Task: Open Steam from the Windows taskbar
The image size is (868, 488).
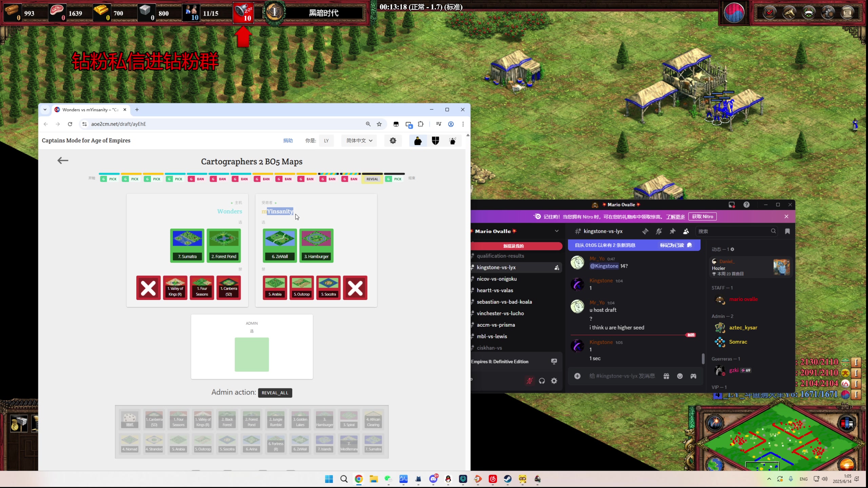Action: 508,479
